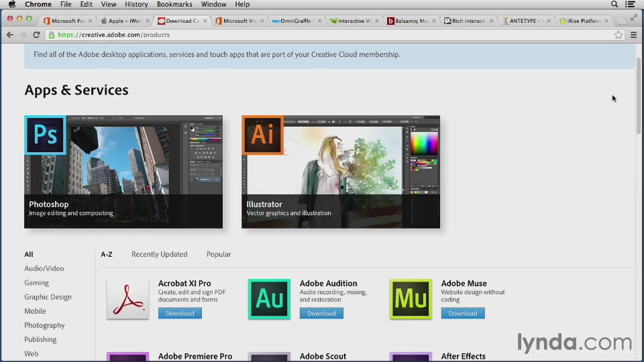This screenshot has width=644, height=362.
Task: Open the Bookmarks menu
Action: click(x=174, y=4)
